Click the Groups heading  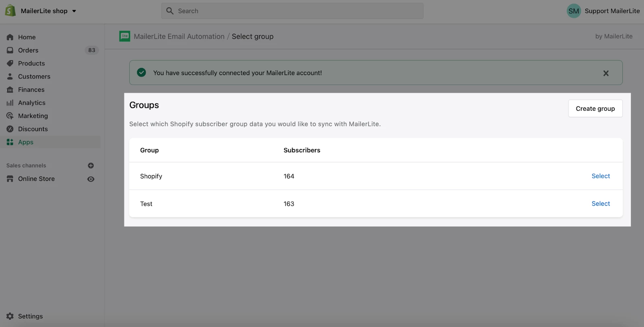click(144, 105)
